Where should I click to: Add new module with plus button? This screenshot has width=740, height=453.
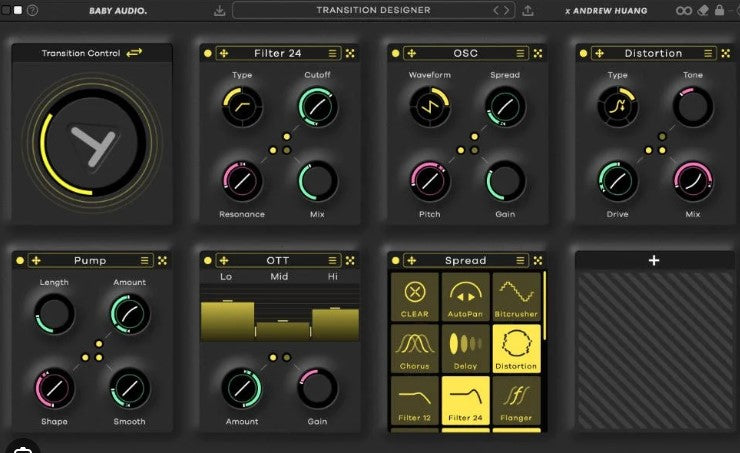[x=654, y=260]
